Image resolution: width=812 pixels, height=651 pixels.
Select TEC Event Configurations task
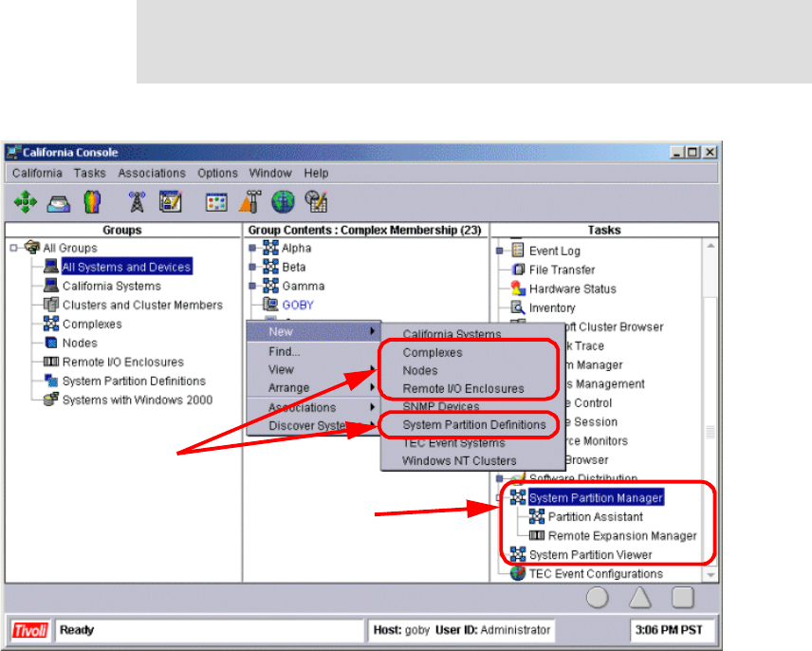tap(596, 574)
